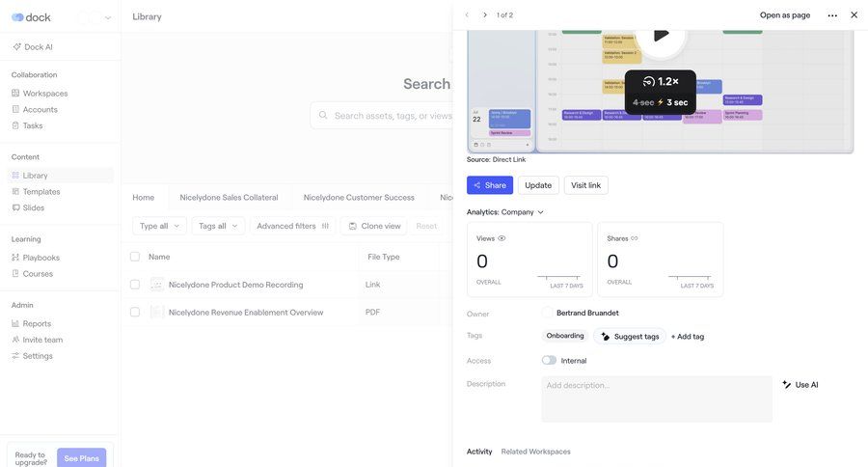Select Library in sidebar
The width and height of the screenshot is (868, 467).
point(61,175)
